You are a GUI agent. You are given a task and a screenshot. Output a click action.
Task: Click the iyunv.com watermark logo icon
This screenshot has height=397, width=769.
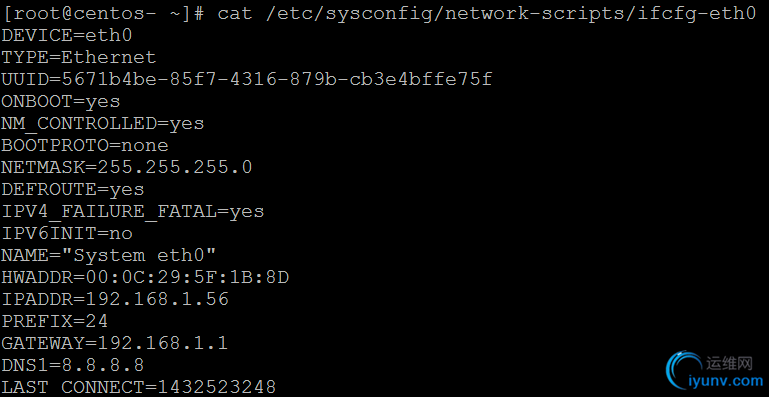[x=685, y=371]
